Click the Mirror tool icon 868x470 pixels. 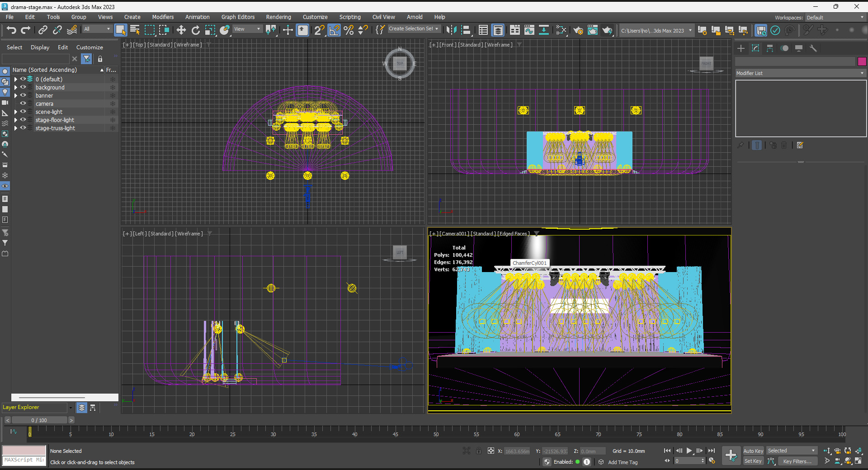coord(451,30)
